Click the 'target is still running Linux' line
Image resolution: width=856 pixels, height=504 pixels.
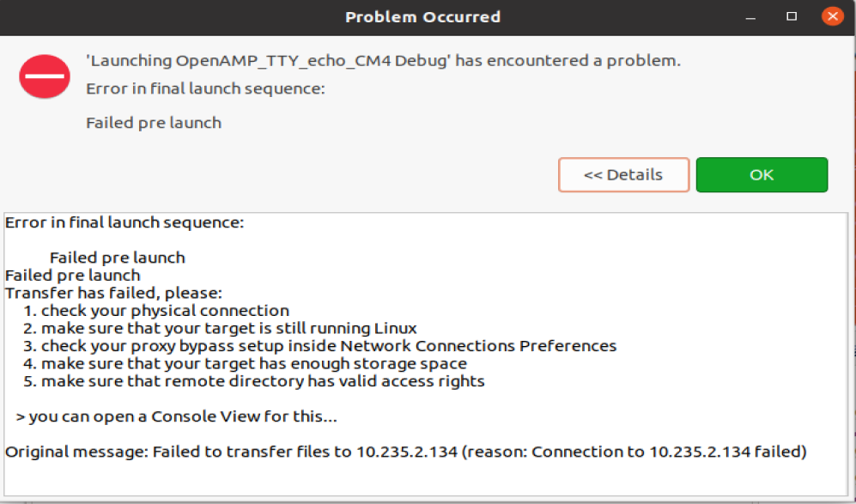(x=220, y=328)
